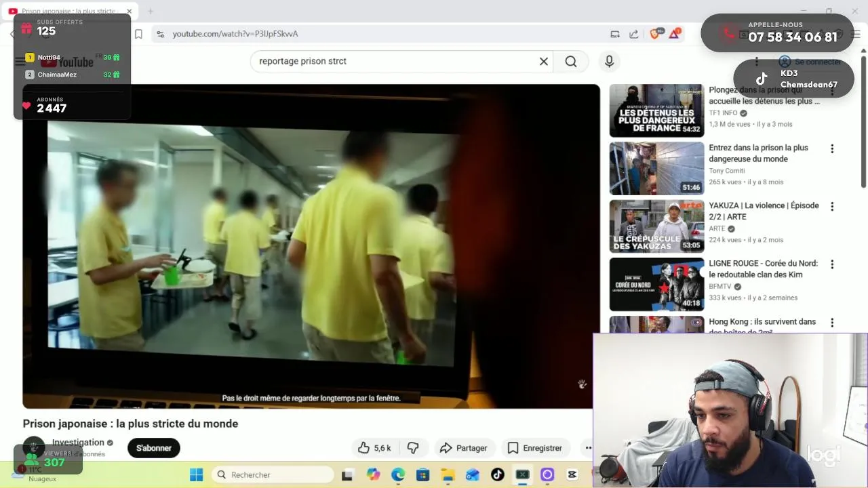
Task: Click the install/cast screen icon in address bar
Action: 615,34
